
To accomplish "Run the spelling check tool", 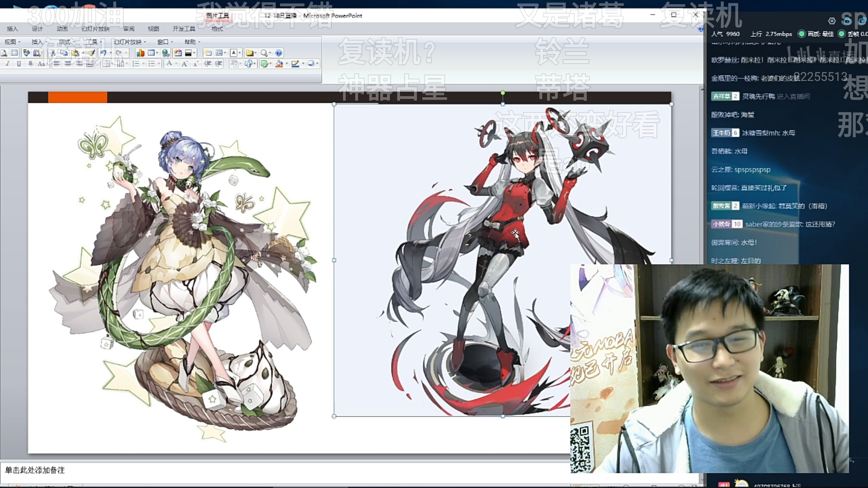I will tap(26, 53).
